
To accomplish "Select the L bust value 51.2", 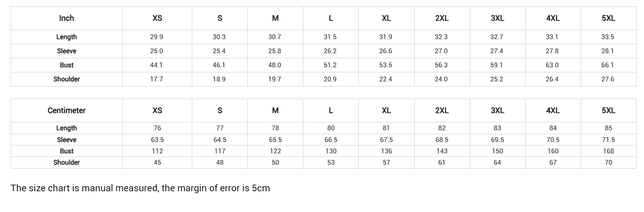I will click(330, 65).
